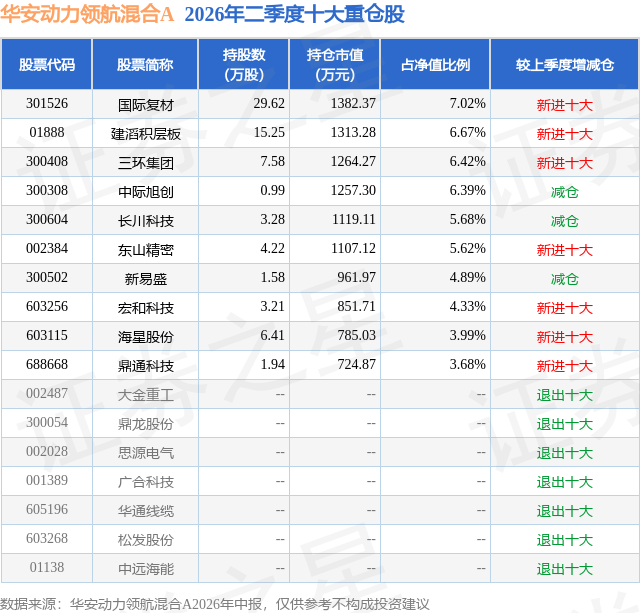Image resolution: width=640 pixels, height=613 pixels.
Task: Open stock code 301526
Action: pyautogui.click(x=47, y=104)
